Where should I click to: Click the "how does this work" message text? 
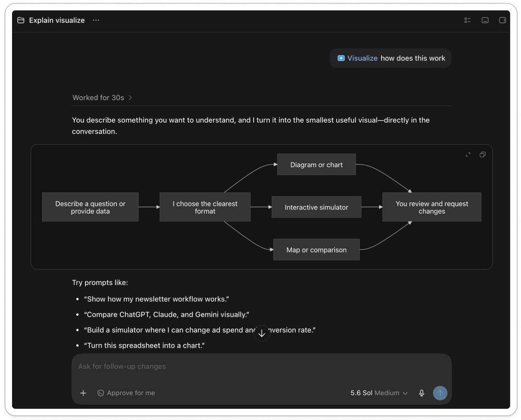[x=413, y=58]
